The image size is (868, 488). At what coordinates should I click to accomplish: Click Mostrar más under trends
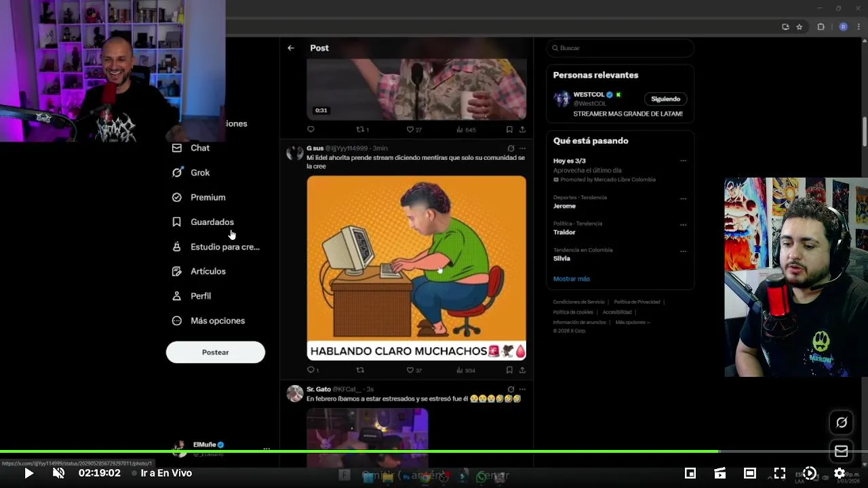tap(572, 279)
